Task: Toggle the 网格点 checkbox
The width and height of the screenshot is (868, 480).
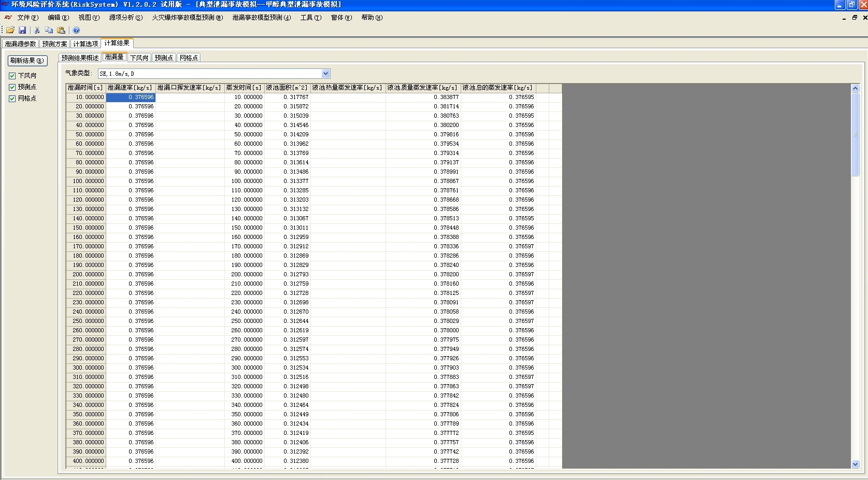Action: click(12, 98)
